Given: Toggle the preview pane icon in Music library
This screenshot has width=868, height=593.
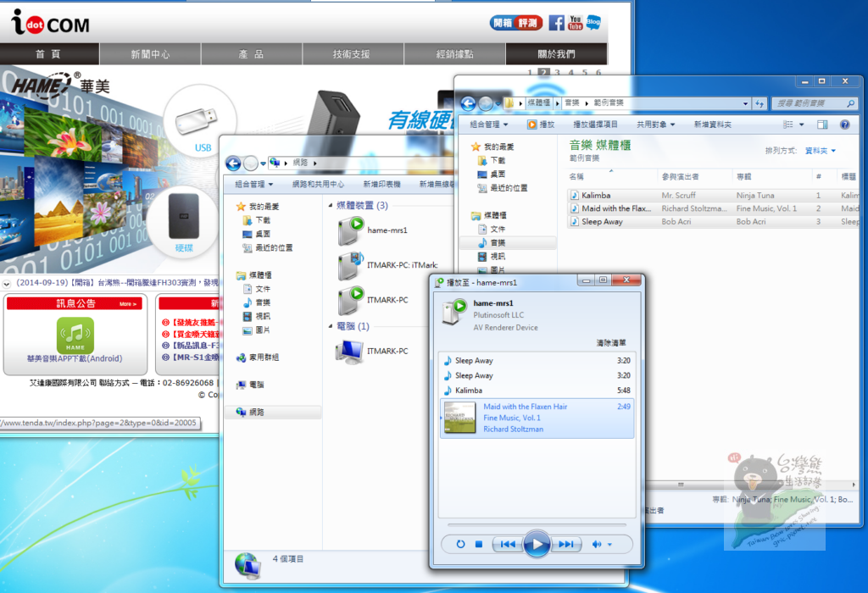Looking at the screenshot, I should point(822,125).
